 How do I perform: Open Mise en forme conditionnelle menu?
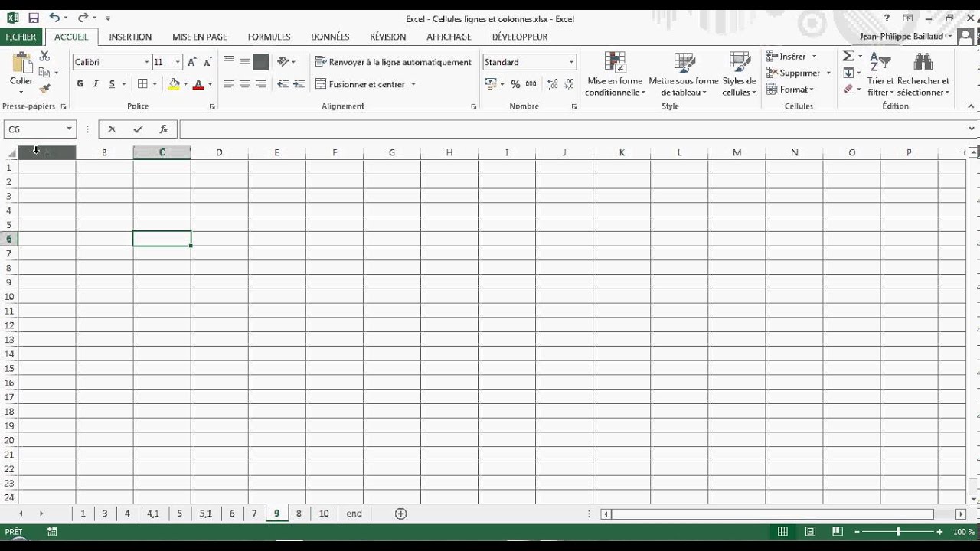tap(615, 74)
